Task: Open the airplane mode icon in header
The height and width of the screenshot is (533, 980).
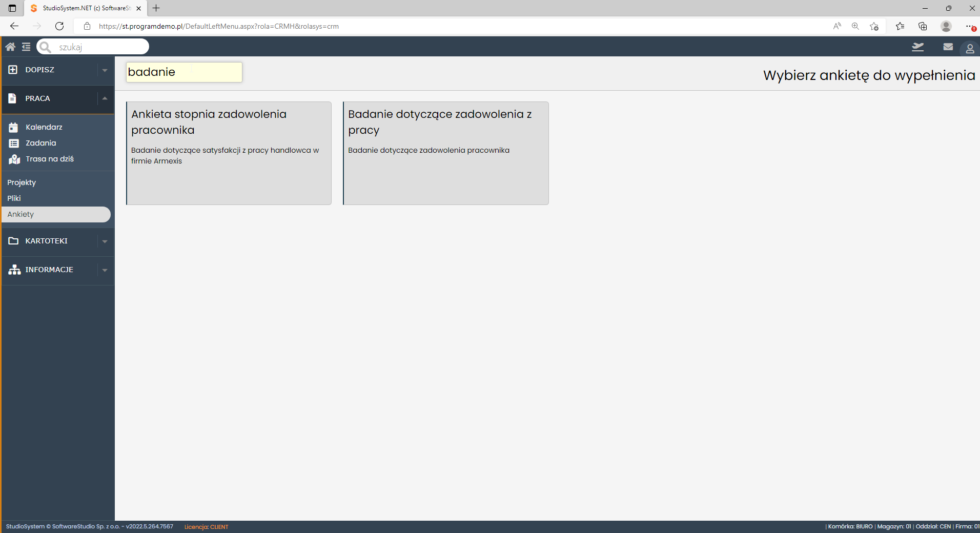Action: pyautogui.click(x=917, y=47)
